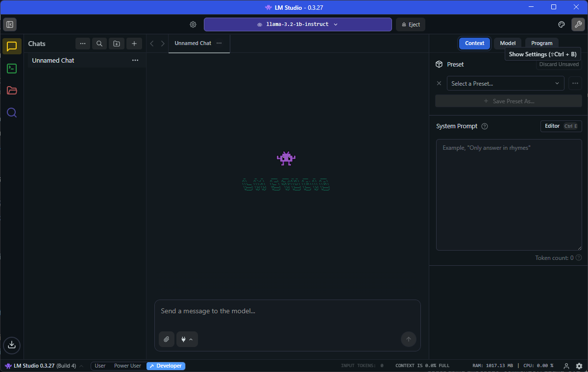Screen dimensions: 588x372
Task: Open the Developer terminal sidebar icon
Action: (12, 69)
